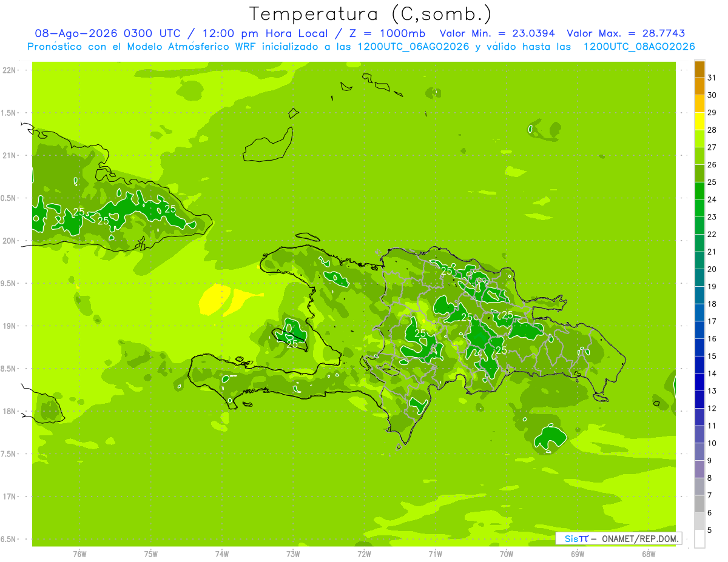Click the "22N" latitude label
Viewport: 728px width, 562px height.
tap(8, 70)
